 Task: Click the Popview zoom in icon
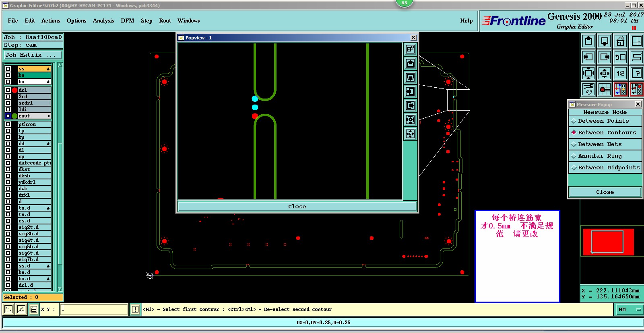410,119
